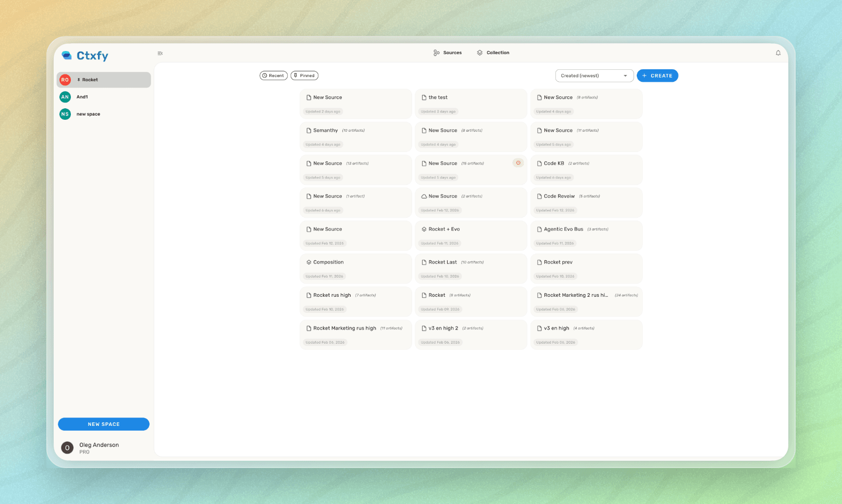Click the Collection stack icon in the header
842x504 pixels.
point(480,53)
